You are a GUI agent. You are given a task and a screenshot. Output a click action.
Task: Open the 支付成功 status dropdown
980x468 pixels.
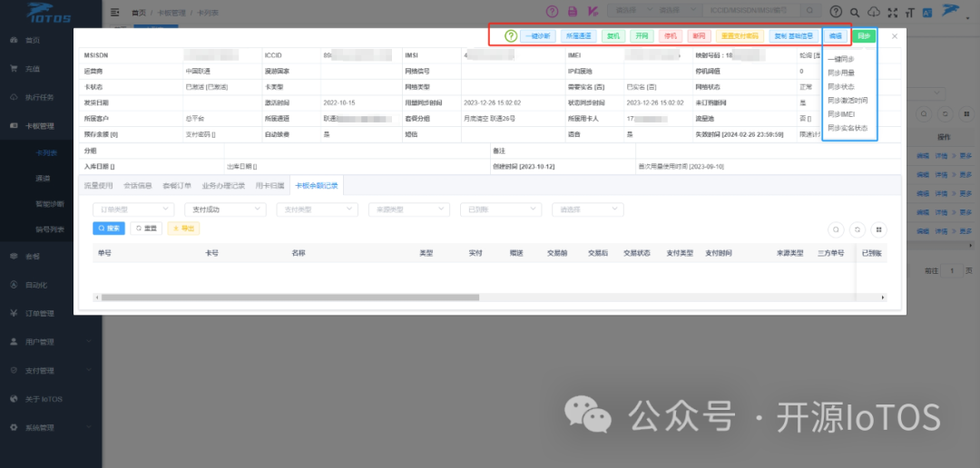[225, 210]
